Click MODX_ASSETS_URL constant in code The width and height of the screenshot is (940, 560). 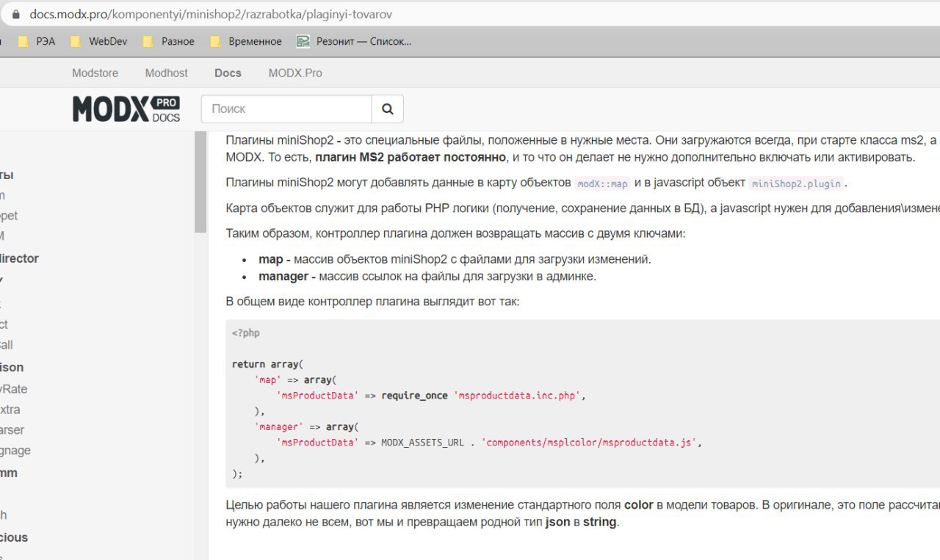[x=422, y=443]
